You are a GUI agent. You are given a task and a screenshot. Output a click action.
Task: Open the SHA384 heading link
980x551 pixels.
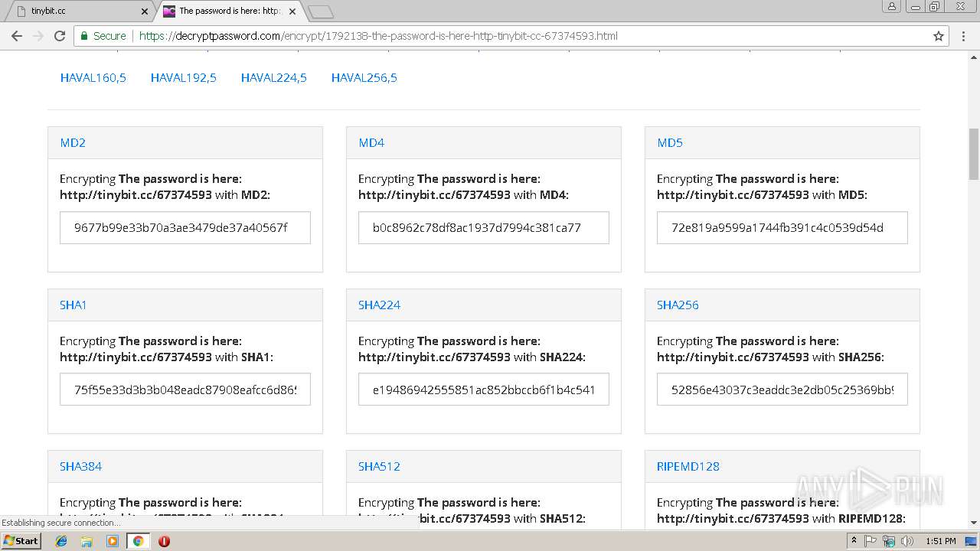(x=80, y=466)
